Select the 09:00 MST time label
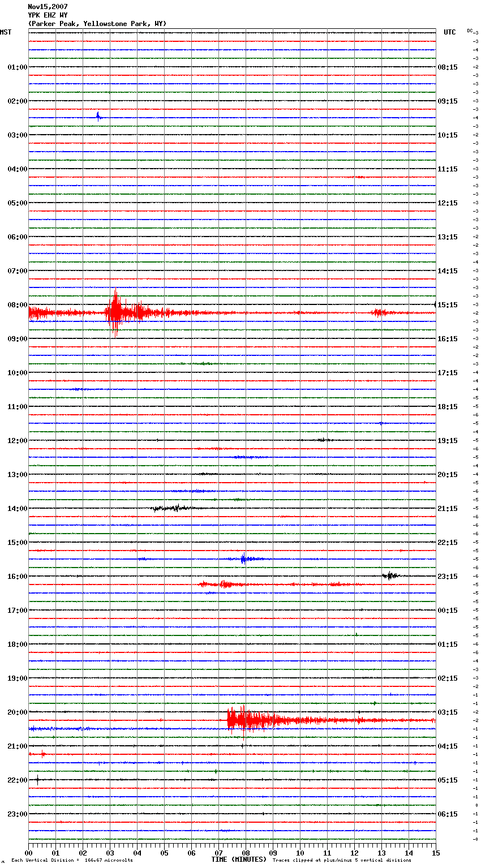 [x=18, y=339]
